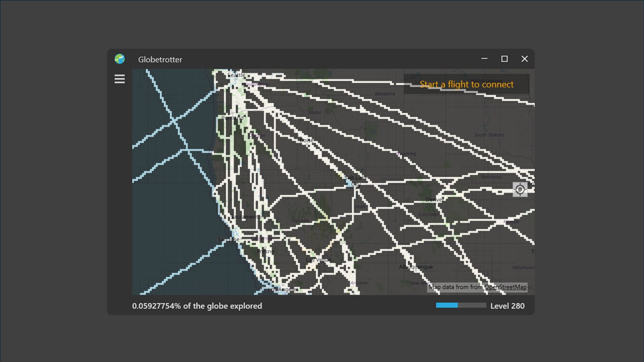The width and height of the screenshot is (644, 362).
Task: Select Fresno on the map
Action: pyautogui.click(x=266, y=252)
